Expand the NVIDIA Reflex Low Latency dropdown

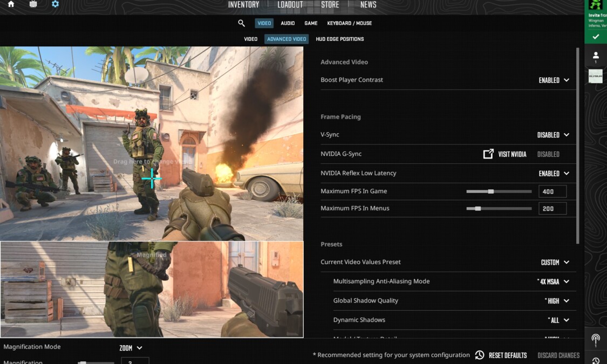pyautogui.click(x=554, y=174)
